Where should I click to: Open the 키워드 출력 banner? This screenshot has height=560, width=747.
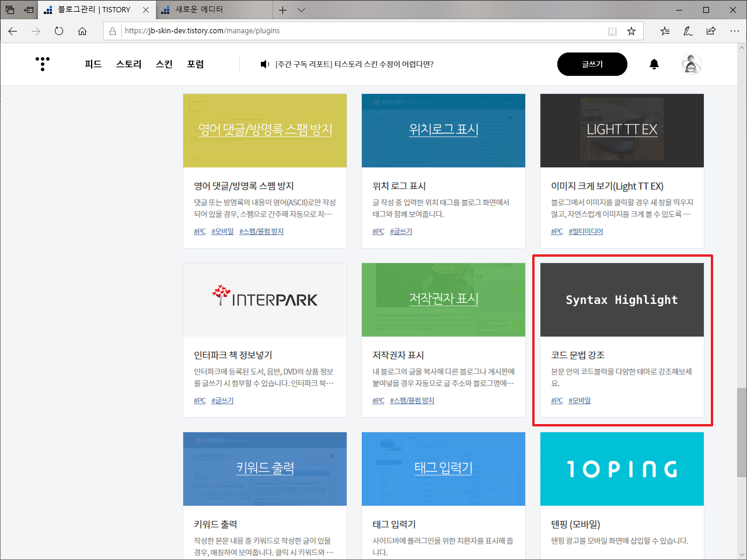(265, 469)
